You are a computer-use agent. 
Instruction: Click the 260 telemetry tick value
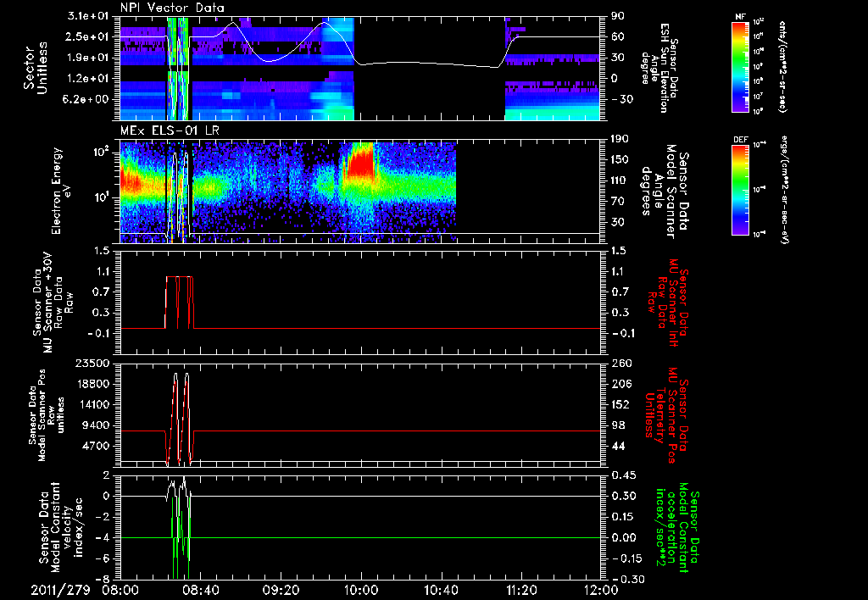(620, 364)
